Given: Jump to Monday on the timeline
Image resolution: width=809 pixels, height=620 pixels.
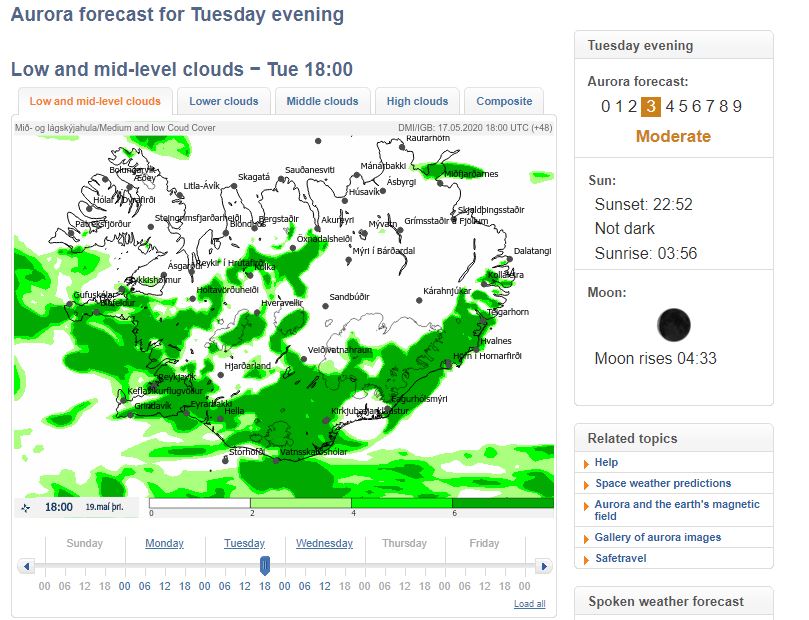Looking at the screenshot, I should [164, 544].
